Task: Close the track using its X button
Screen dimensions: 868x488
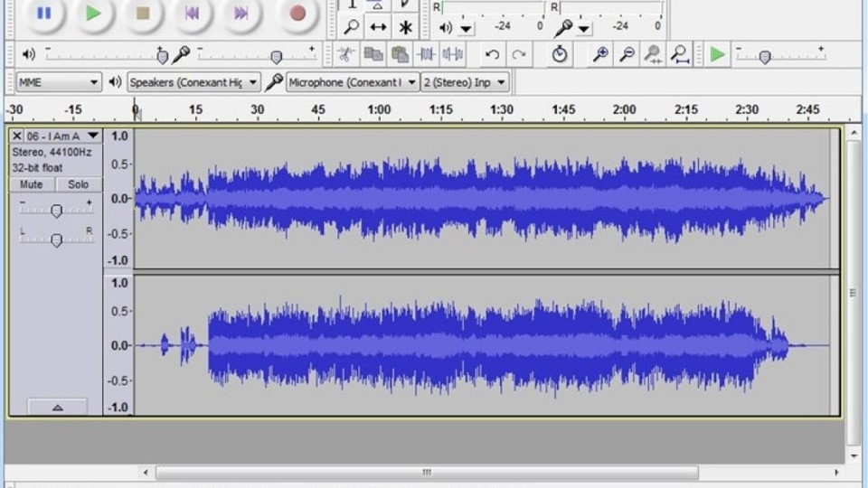Action: [x=16, y=136]
